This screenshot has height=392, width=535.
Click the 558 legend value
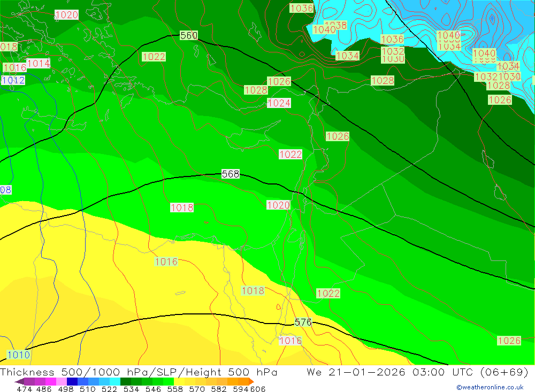(175, 389)
